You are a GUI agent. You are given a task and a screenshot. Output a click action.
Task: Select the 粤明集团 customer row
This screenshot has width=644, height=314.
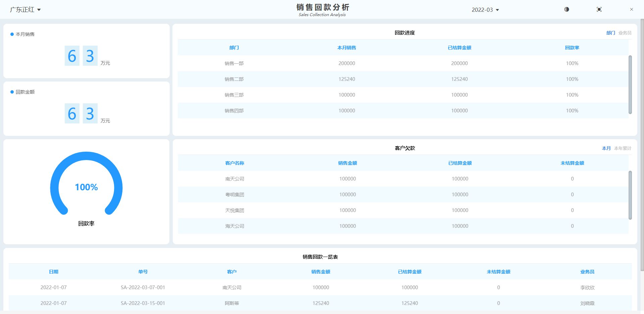click(x=235, y=195)
